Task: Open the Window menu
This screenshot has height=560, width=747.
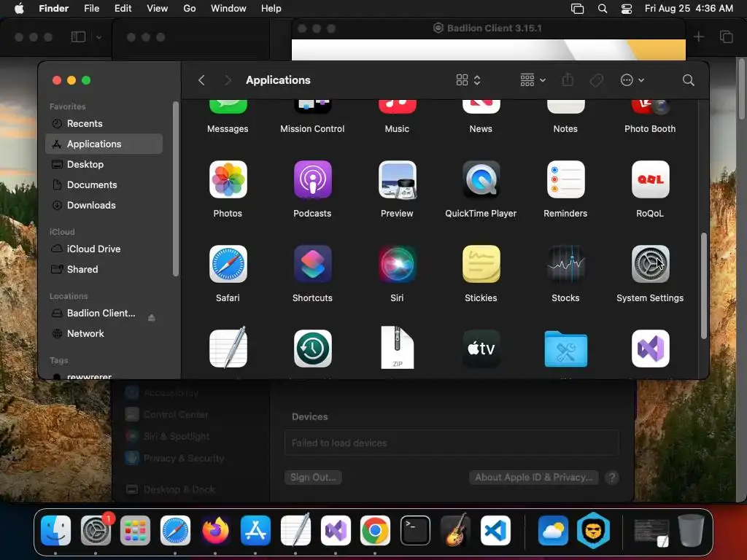Action: click(x=228, y=9)
